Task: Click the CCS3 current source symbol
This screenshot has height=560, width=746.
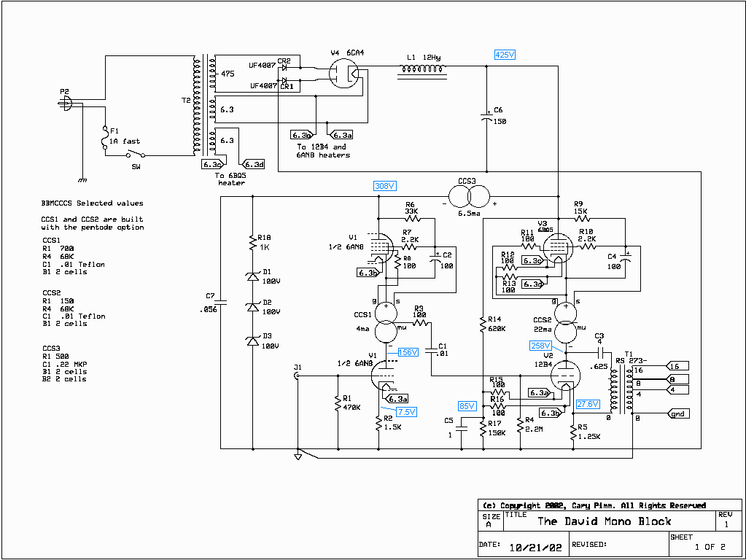Action: (470, 195)
